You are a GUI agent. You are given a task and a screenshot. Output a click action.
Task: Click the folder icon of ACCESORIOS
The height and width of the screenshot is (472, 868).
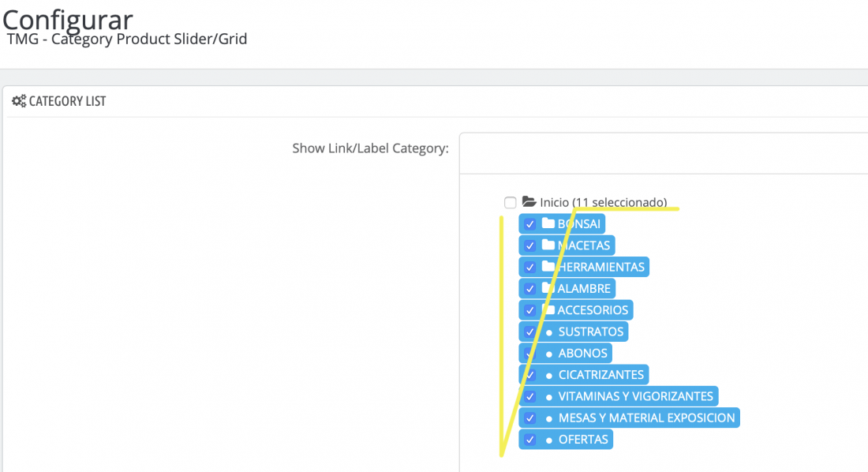tap(548, 309)
